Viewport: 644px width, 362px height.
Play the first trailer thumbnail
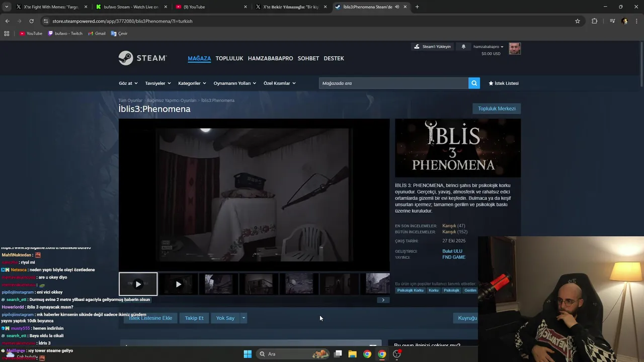point(138,284)
